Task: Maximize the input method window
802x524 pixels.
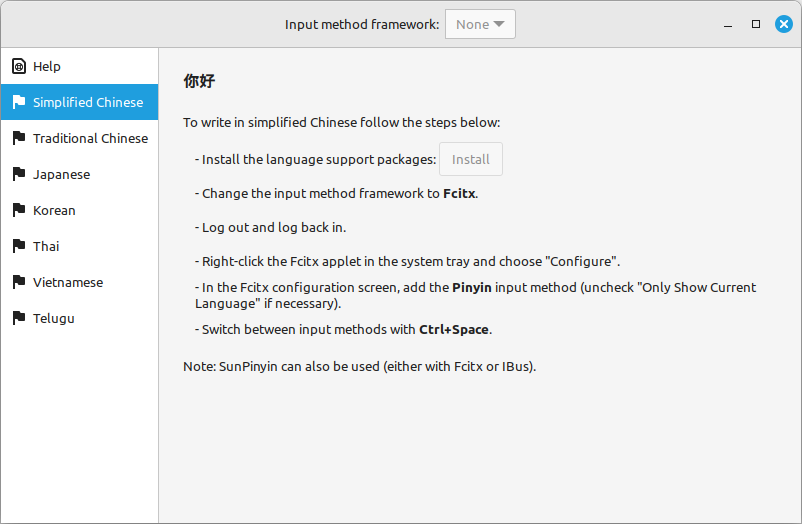Action: [756, 24]
